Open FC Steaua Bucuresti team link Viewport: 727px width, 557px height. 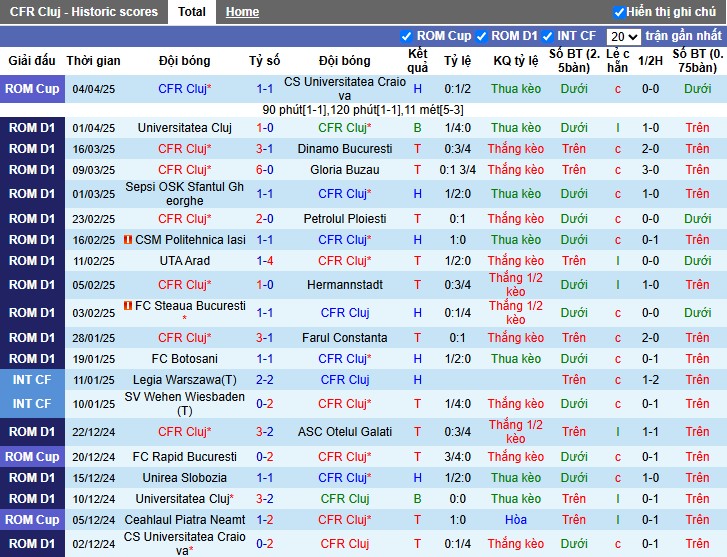tap(190, 306)
